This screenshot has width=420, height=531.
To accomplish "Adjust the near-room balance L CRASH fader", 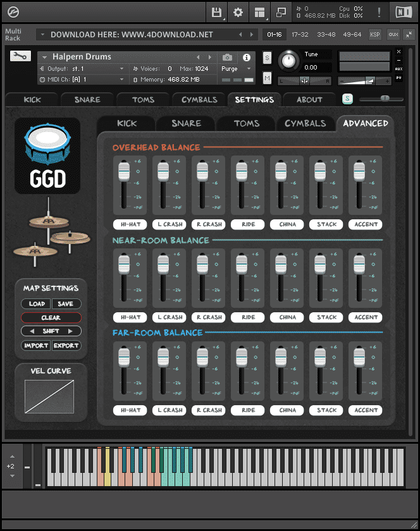I will point(163,264).
